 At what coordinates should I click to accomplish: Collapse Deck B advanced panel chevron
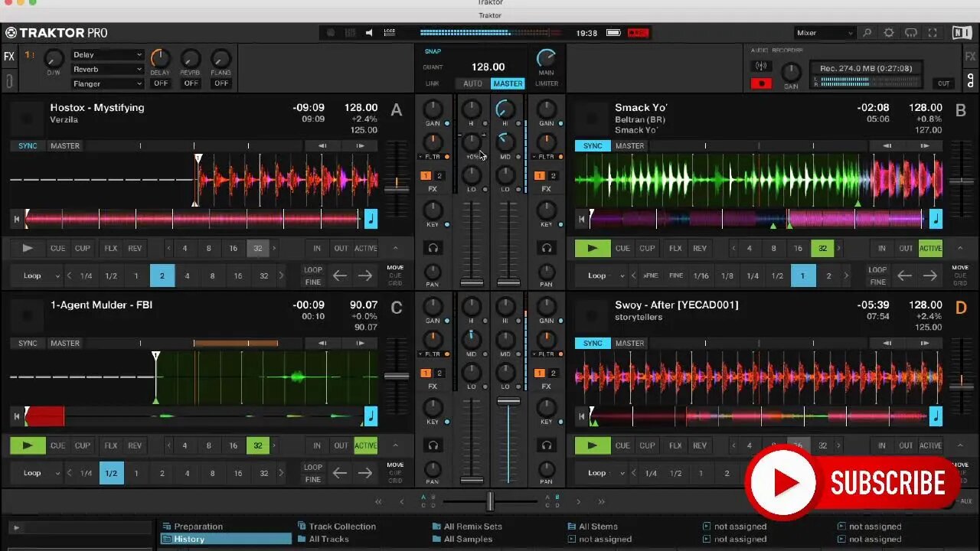[x=960, y=249]
